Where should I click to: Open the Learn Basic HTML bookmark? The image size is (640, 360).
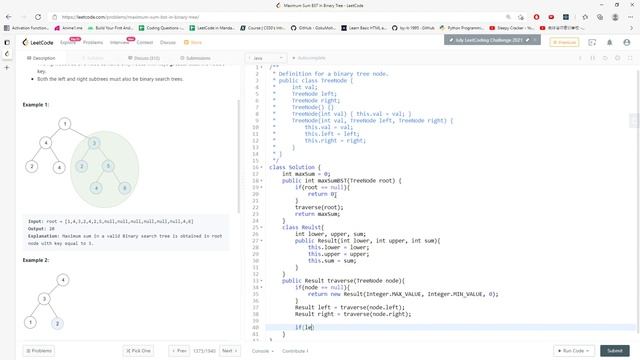pyautogui.click(x=364, y=28)
